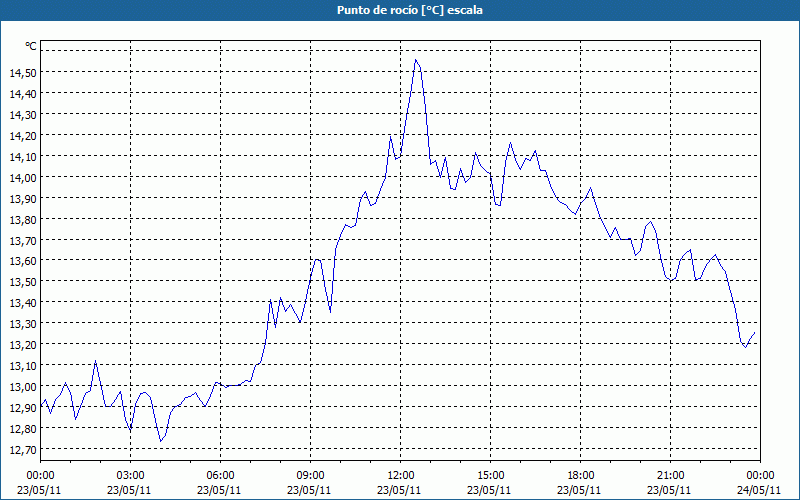The image size is (800, 500).
Task: Click the 14,00 y-axis label
Action: tap(23, 177)
